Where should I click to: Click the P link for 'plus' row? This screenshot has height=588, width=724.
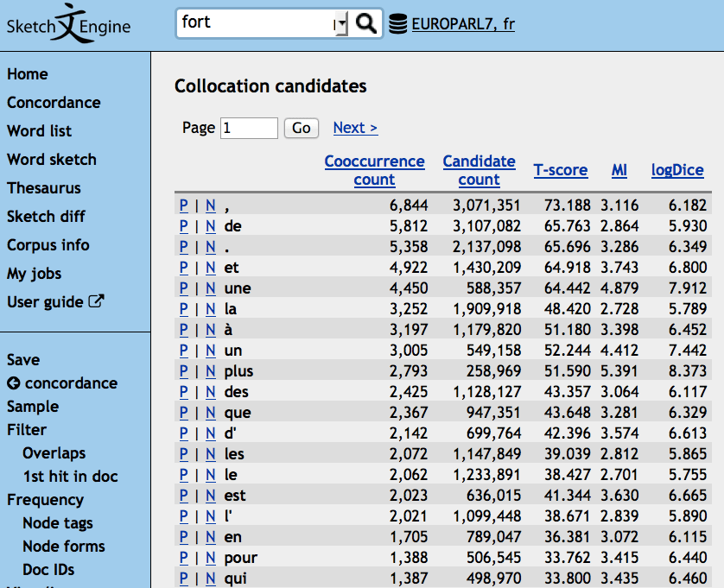click(183, 371)
